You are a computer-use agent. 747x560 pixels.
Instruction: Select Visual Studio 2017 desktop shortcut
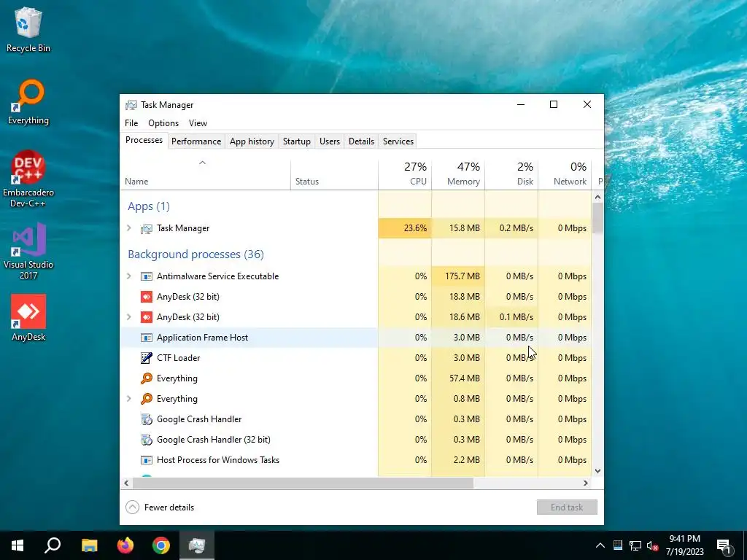pyautogui.click(x=28, y=251)
